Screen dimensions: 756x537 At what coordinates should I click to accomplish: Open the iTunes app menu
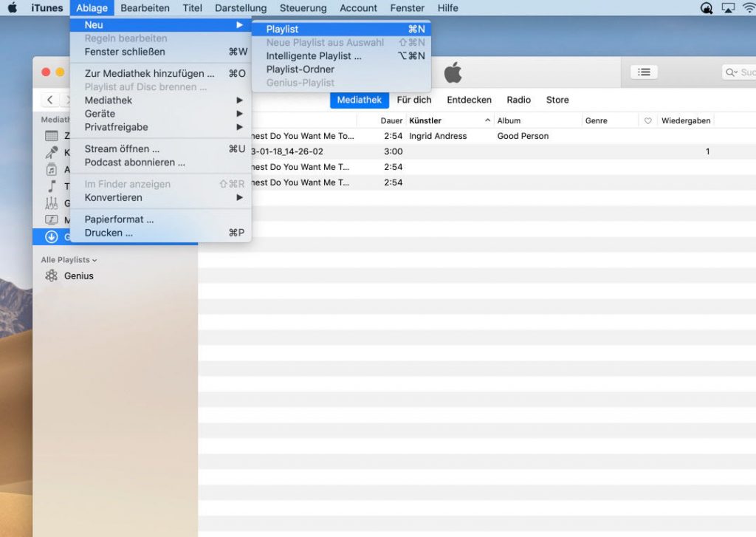pyautogui.click(x=47, y=7)
